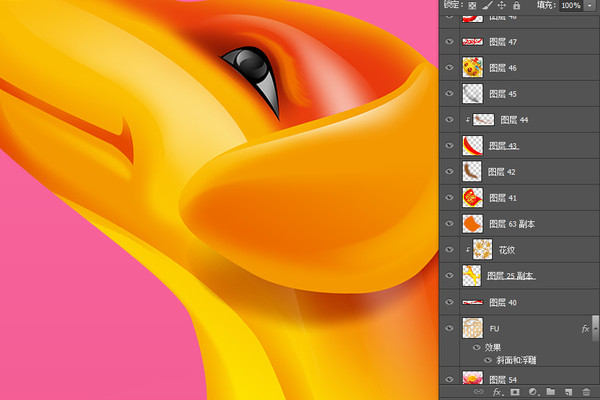Screen dimensions: 600x400
Task: Hide the 花纹 layer
Action: (x=449, y=250)
